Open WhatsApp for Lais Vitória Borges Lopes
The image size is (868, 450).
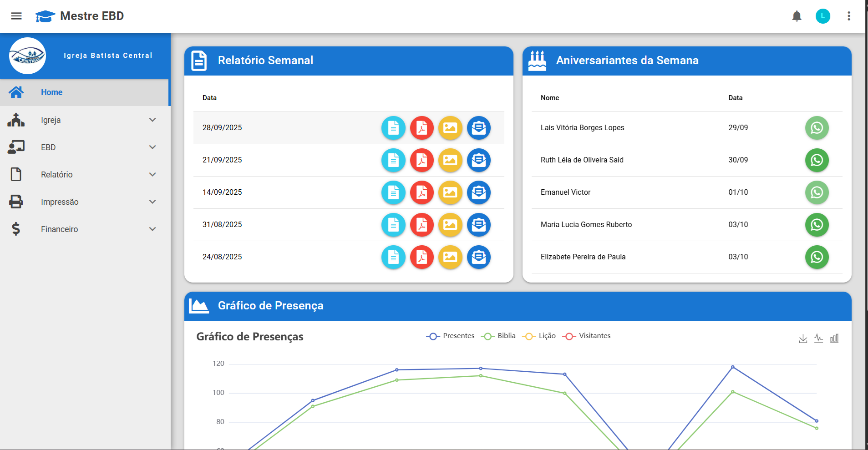pyautogui.click(x=817, y=128)
